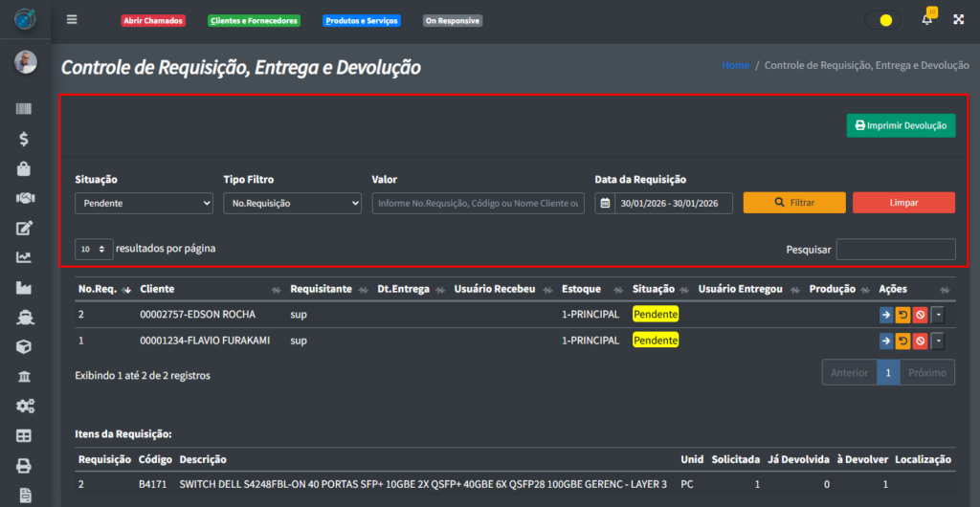Expand more actions caret for requisition 1
The height and width of the screenshot is (507, 980).
coord(938,342)
